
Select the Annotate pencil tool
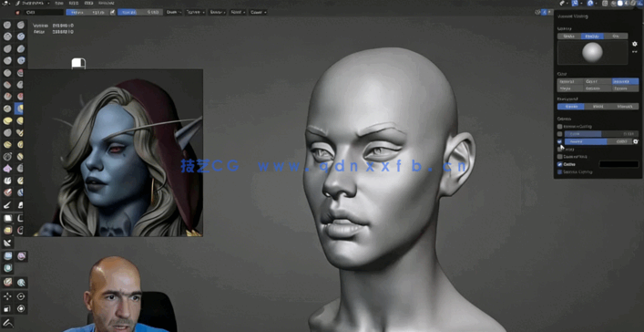coord(7,322)
